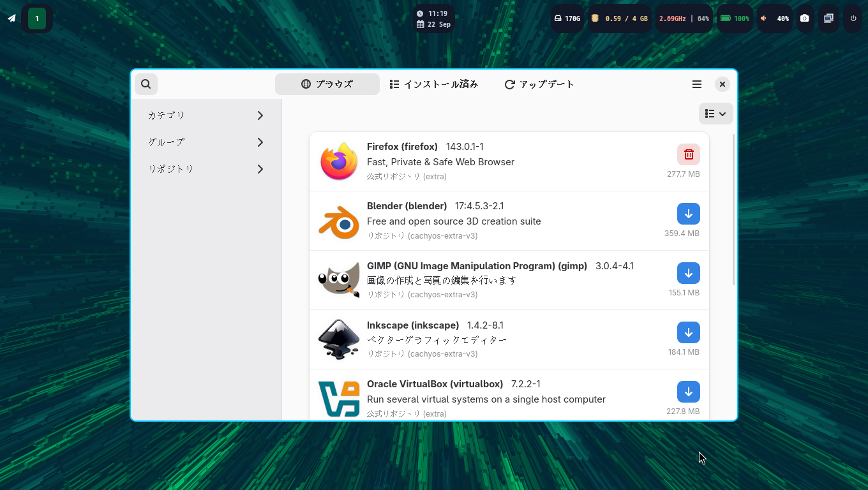This screenshot has height=490, width=868.
Task: Close the package manager window
Action: pos(722,84)
